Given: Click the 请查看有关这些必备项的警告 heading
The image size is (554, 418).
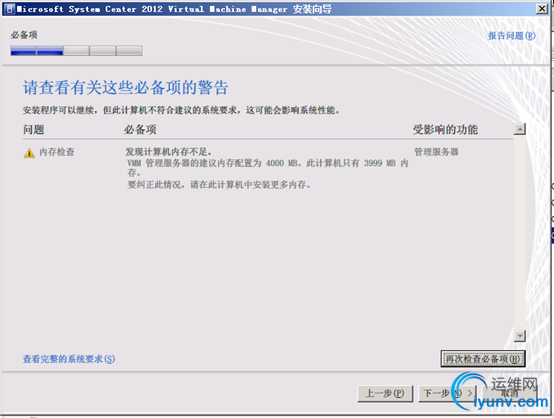Looking at the screenshot, I should (125, 87).
